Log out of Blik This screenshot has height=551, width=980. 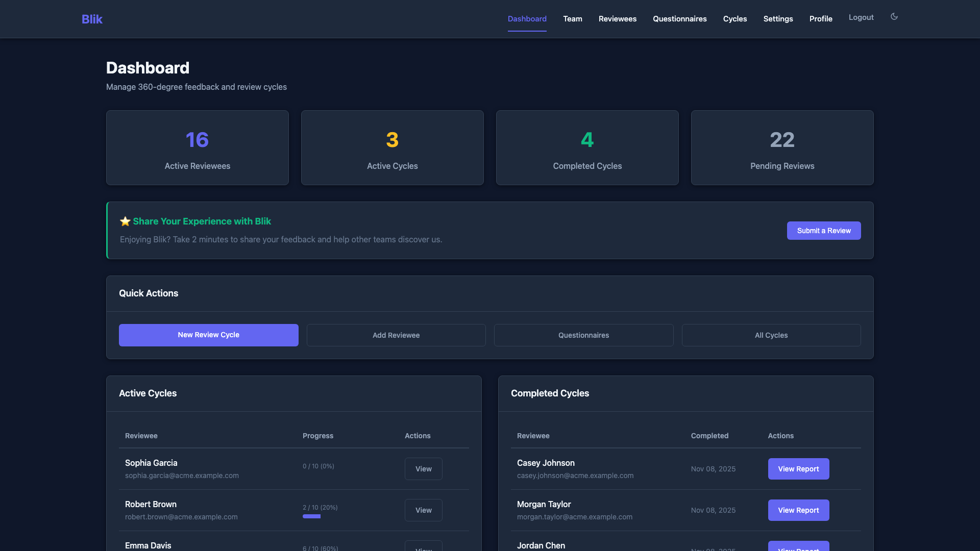(x=861, y=17)
